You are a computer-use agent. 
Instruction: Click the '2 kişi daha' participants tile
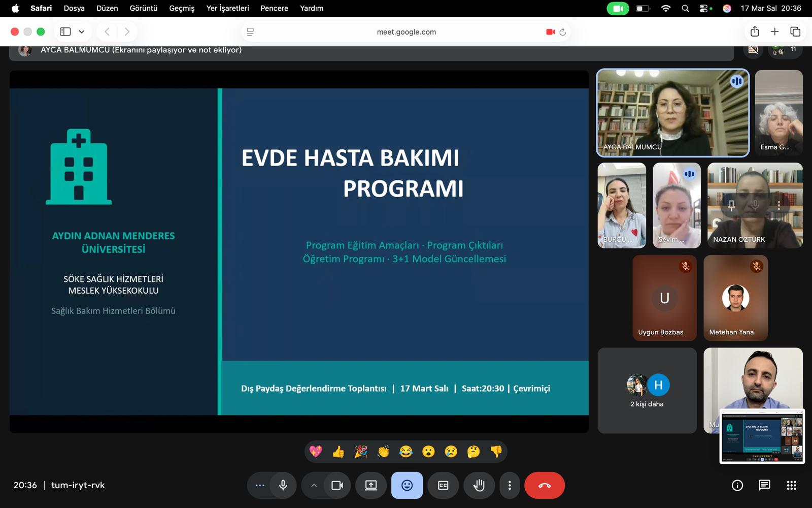[x=647, y=390]
